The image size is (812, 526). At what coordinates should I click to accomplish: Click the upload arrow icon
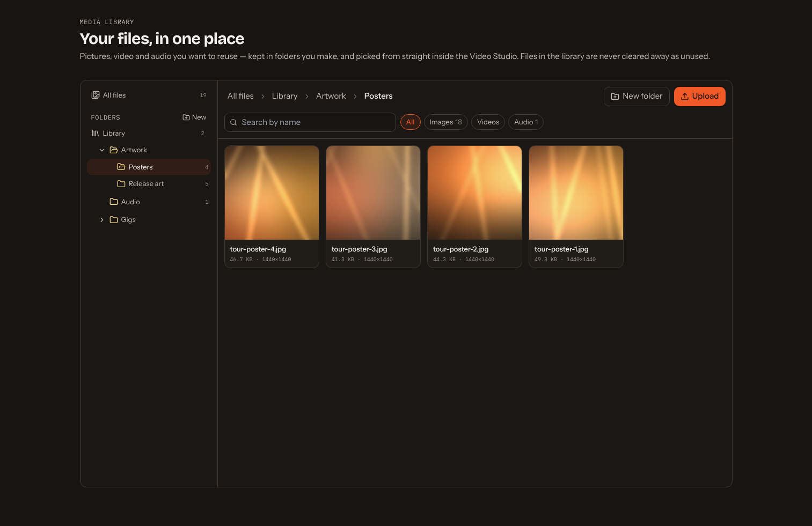pos(685,97)
